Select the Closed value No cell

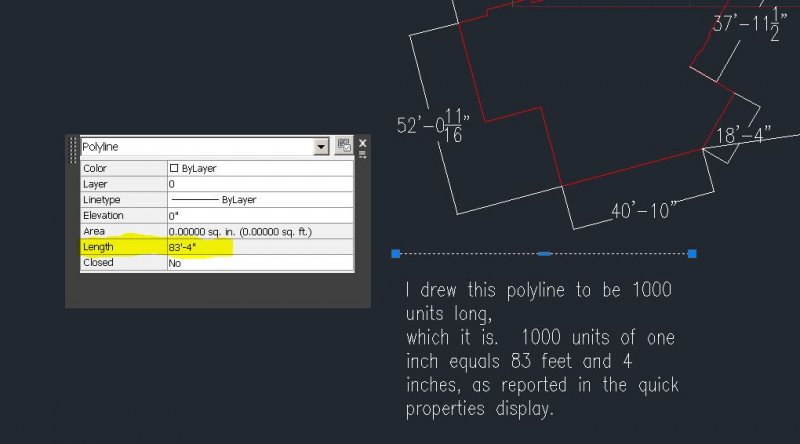[260, 263]
